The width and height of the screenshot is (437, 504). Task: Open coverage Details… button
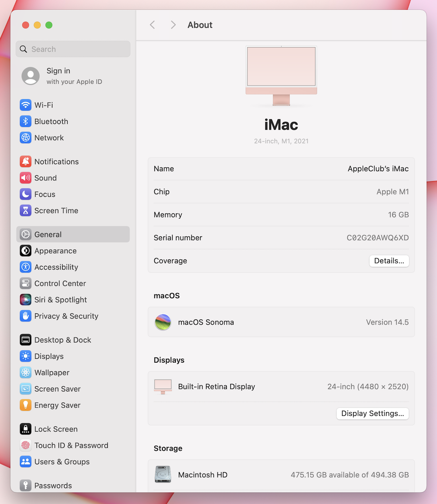tap(389, 261)
